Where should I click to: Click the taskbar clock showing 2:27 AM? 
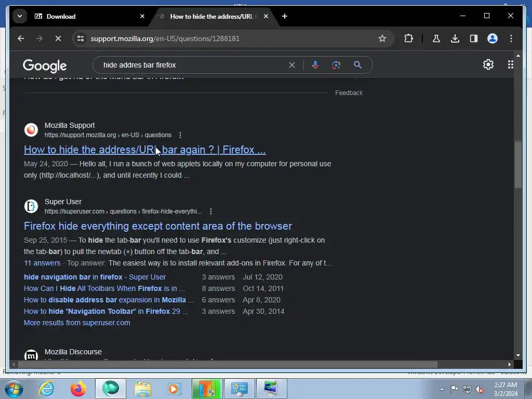pos(506,389)
